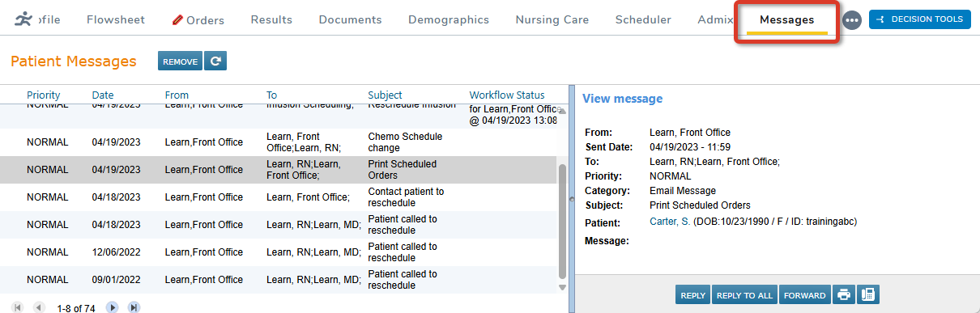Refresh the Patient Messages list
Viewport: 980px width, 313px height.
tap(215, 61)
